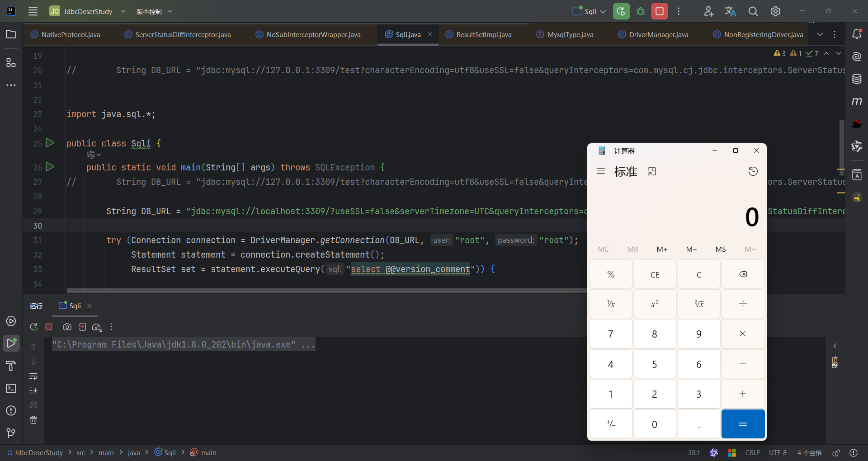Run class Sqli from gutter arrow line 25

50,143
